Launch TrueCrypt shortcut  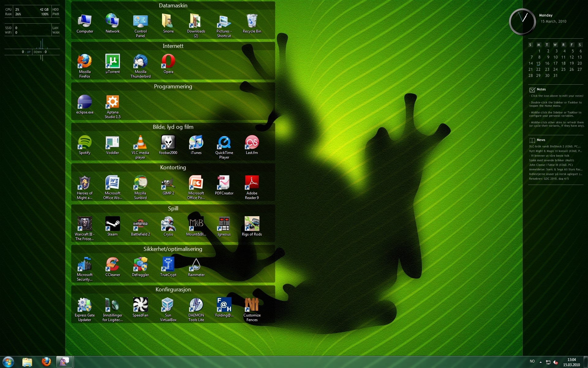[x=168, y=267]
